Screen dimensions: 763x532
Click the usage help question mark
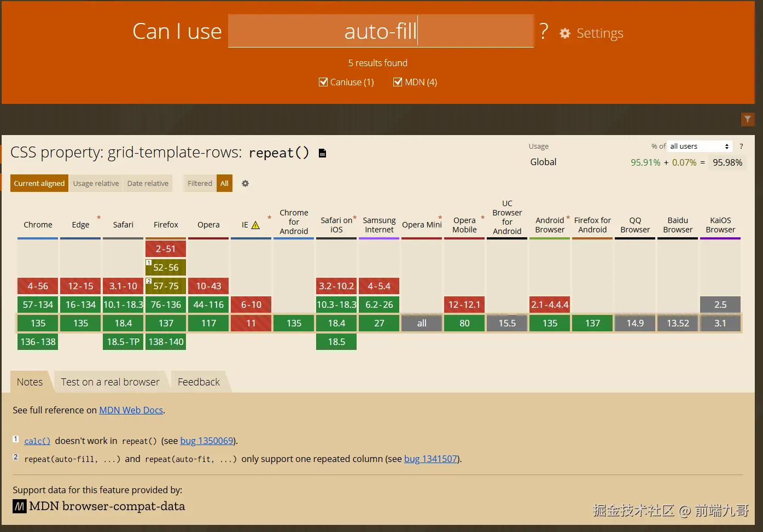click(x=741, y=147)
